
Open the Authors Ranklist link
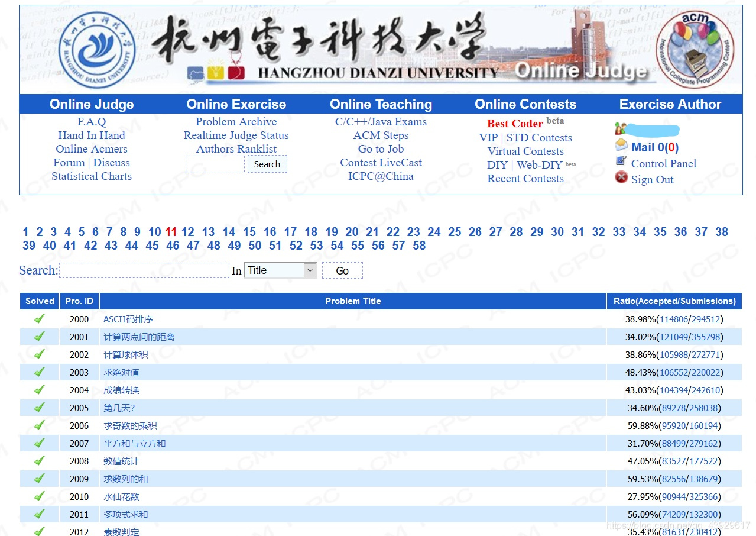[236, 149]
